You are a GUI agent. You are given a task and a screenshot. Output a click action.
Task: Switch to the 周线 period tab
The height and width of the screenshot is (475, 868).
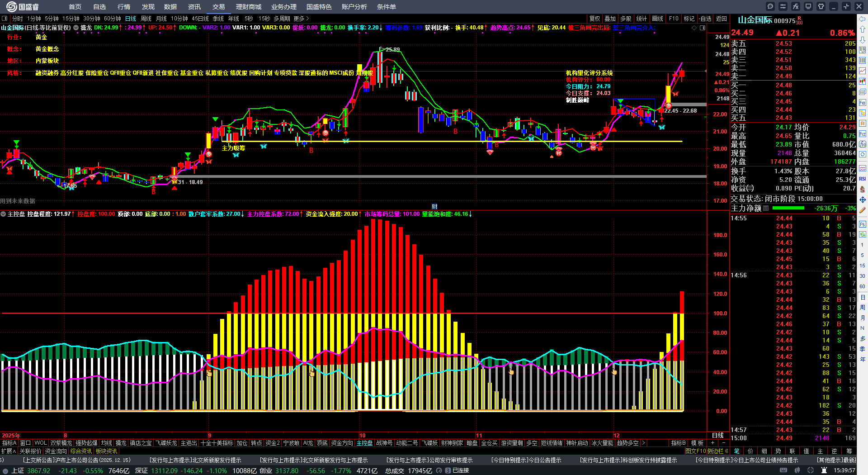coord(146,19)
